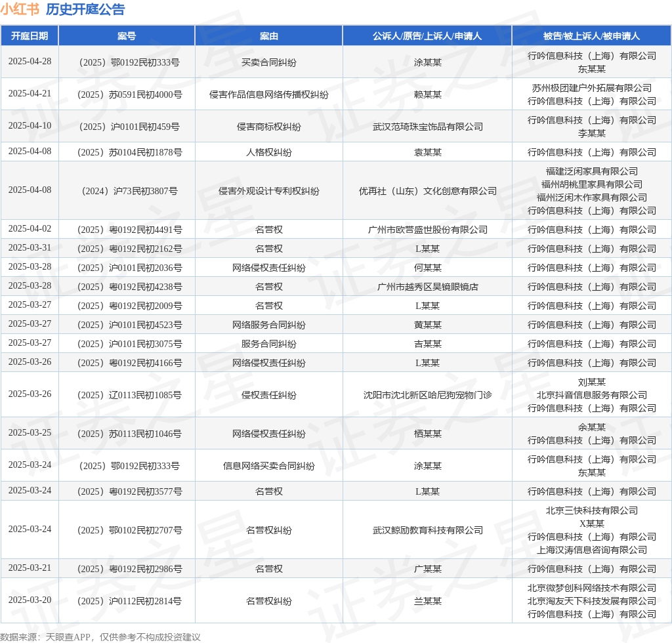Click the cause 服务合同纠纷

click(x=268, y=344)
